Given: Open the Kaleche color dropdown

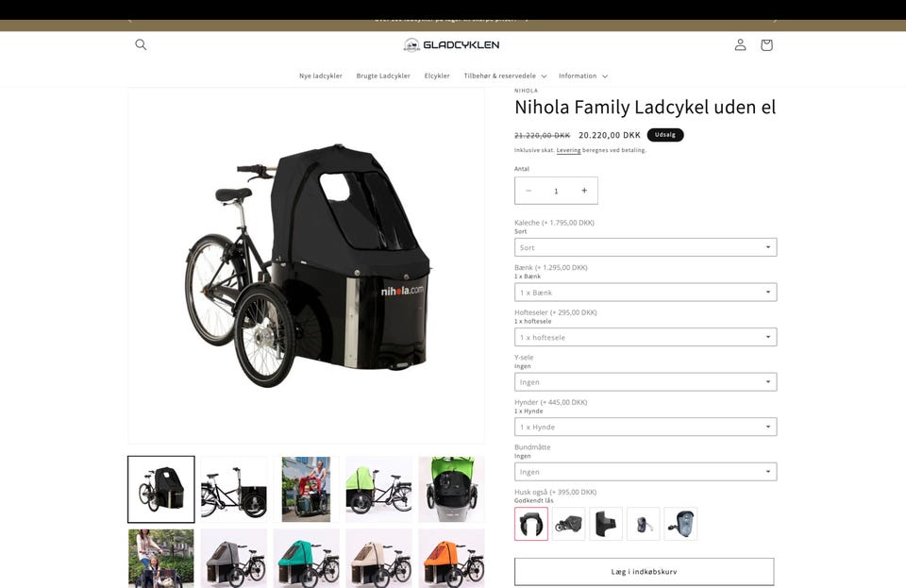Looking at the screenshot, I should pos(646,247).
